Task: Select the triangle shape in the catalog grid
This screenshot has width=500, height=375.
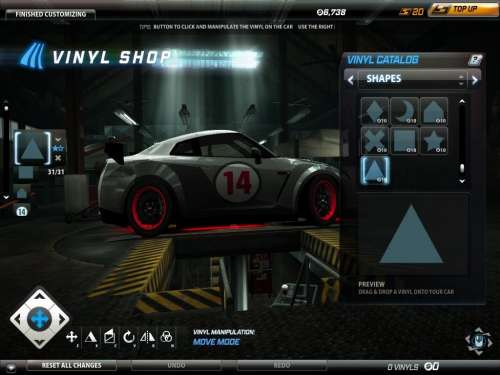Action: point(375,170)
